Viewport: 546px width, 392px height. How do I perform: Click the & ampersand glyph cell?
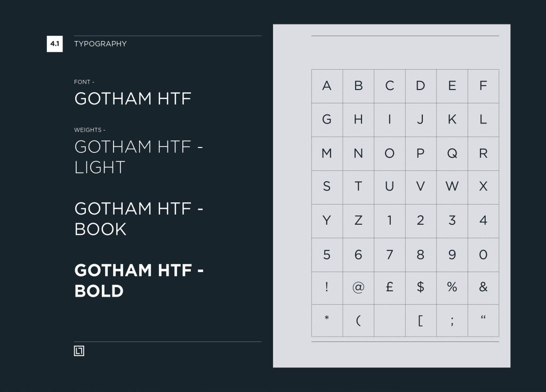coord(483,287)
